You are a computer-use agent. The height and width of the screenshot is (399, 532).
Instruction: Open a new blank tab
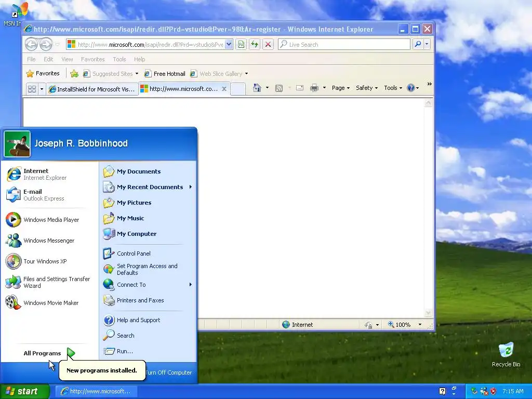click(238, 89)
